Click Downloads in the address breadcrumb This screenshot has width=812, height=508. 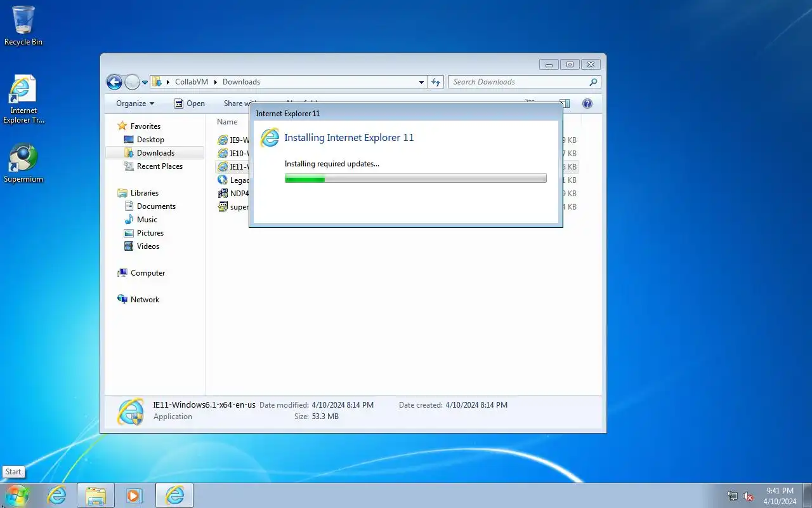pyautogui.click(x=241, y=82)
